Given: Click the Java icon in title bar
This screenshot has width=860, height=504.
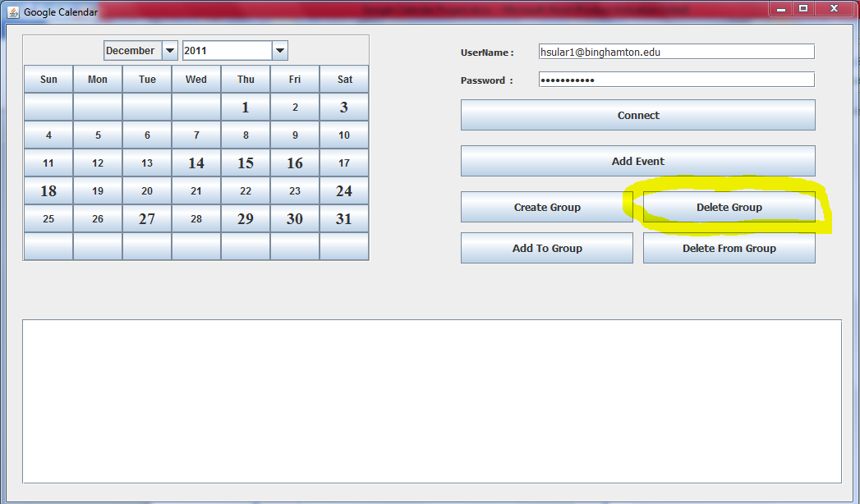Looking at the screenshot, I should click(x=13, y=11).
